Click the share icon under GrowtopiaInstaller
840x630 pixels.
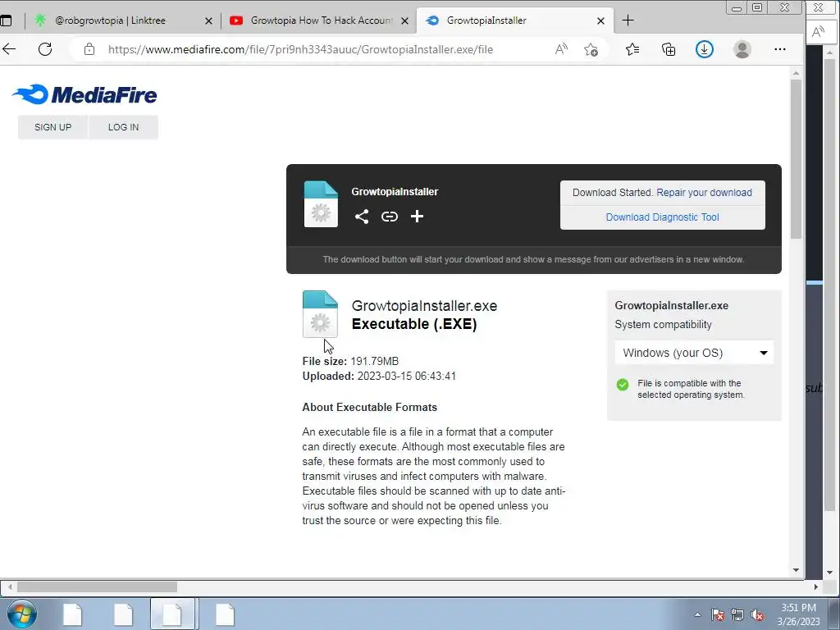(x=362, y=217)
